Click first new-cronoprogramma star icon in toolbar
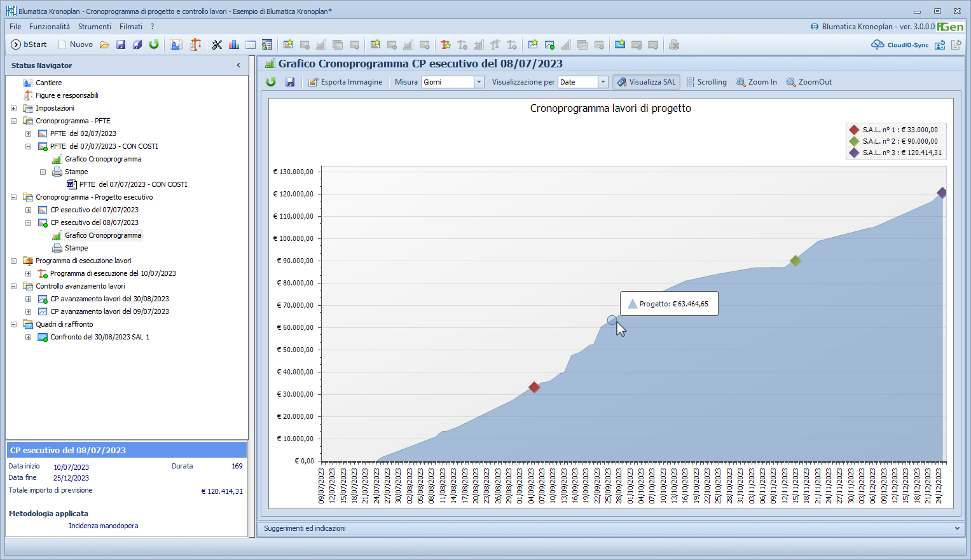971x560 pixels. 289,44
